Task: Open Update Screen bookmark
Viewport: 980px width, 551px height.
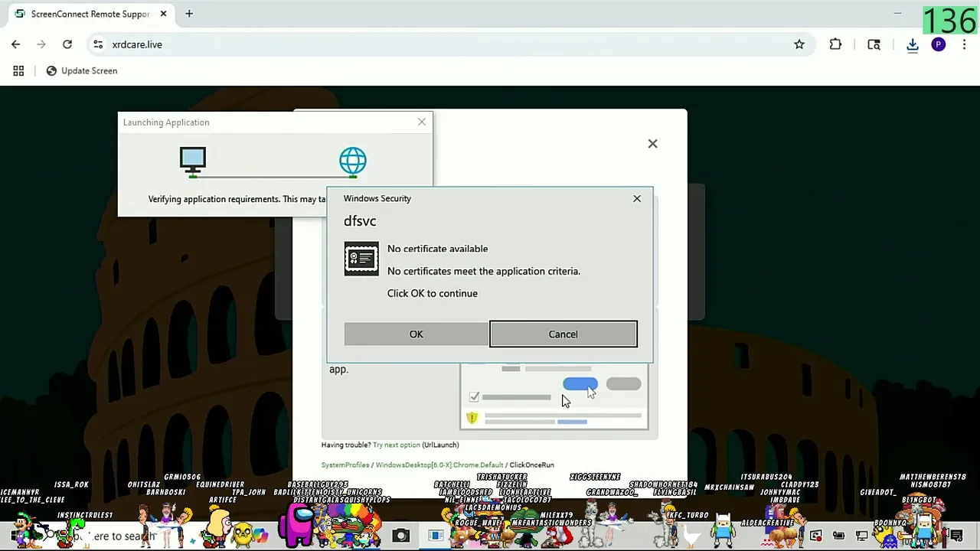Action: [82, 70]
